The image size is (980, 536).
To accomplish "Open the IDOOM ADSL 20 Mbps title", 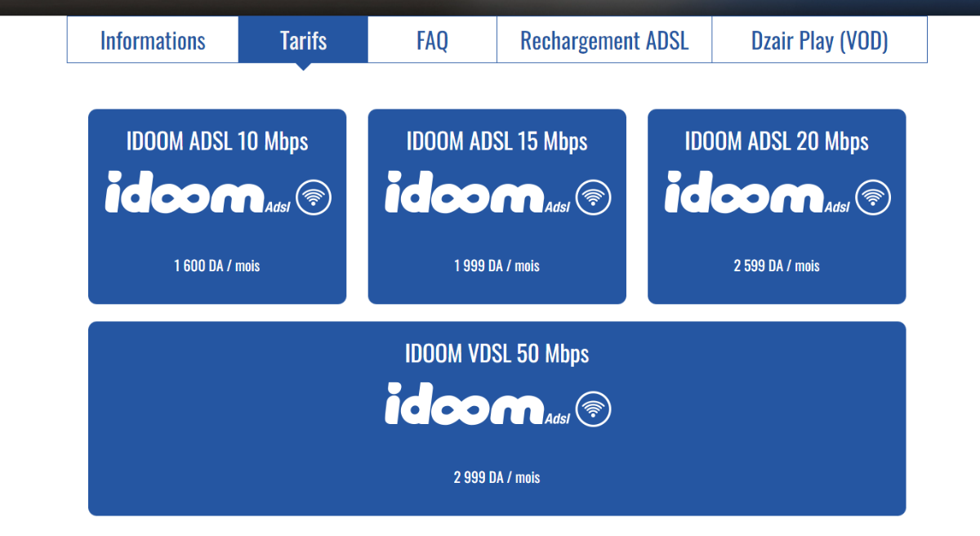I will 777,141.
